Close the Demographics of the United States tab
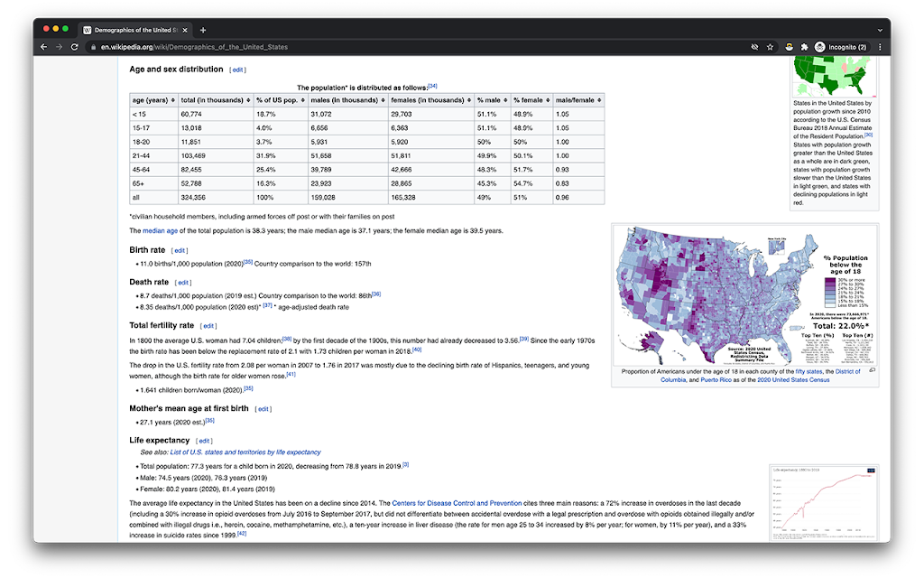924x578 pixels. [185, 30]
